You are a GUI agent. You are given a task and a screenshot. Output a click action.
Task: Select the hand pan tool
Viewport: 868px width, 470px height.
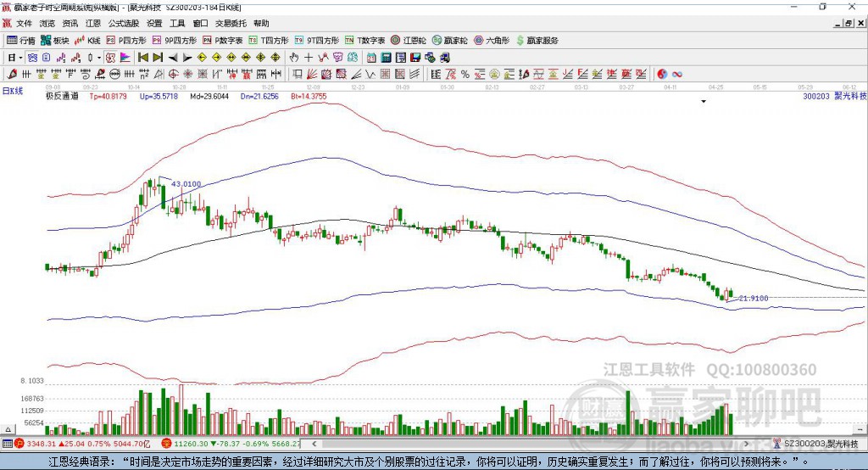[294, 58]
